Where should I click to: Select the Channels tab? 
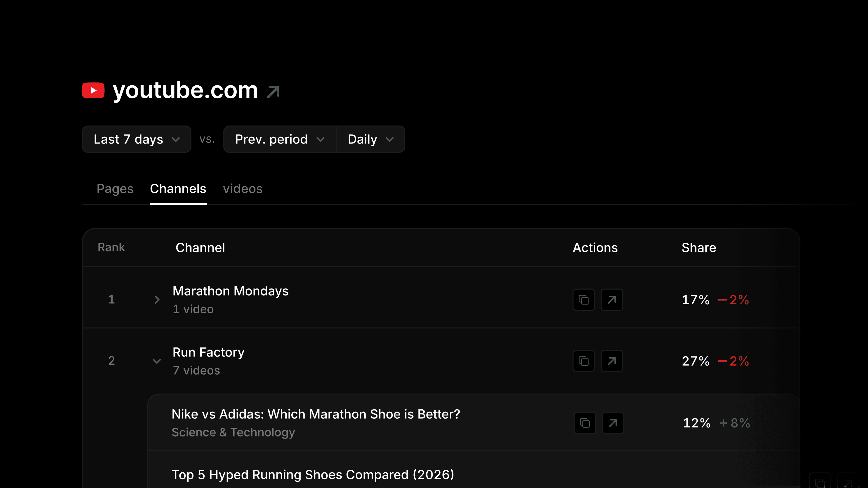(178, 189)
